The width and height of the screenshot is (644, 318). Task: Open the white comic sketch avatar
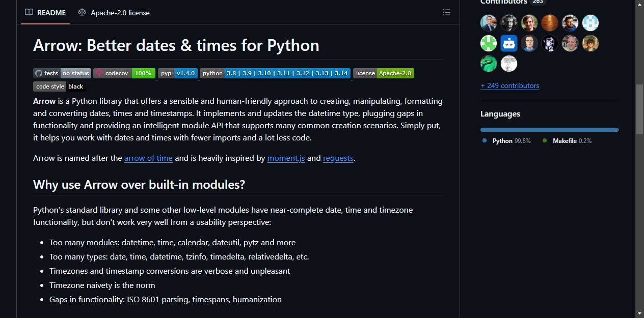tap(509, 64)
